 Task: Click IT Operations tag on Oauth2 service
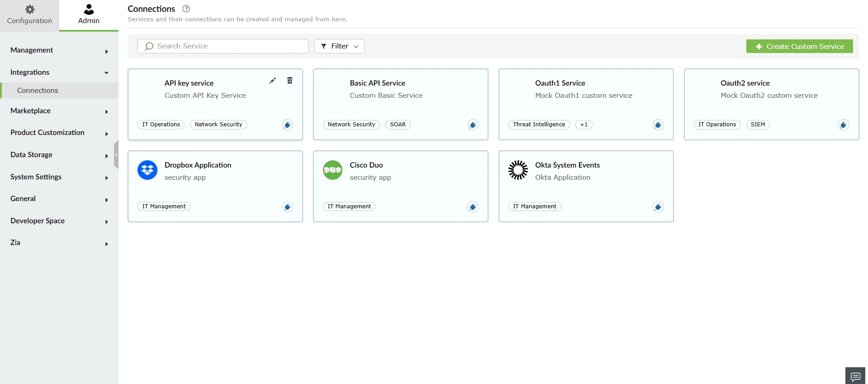pyautogui.click(x=717, y=125)
